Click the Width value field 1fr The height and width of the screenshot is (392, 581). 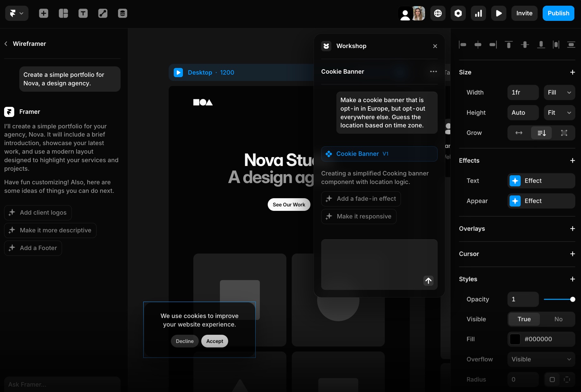[x=523, y=93]
